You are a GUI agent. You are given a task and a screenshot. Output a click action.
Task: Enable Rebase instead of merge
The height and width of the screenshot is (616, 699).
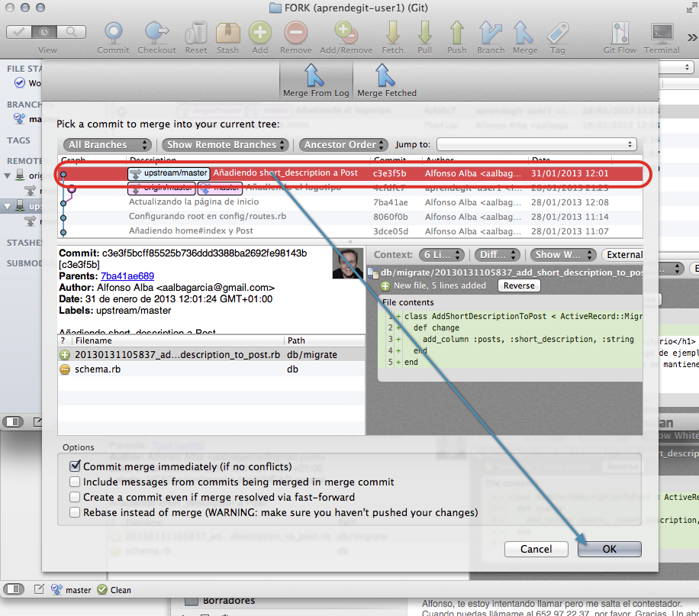pyautogui.click(x=75, y=512)
